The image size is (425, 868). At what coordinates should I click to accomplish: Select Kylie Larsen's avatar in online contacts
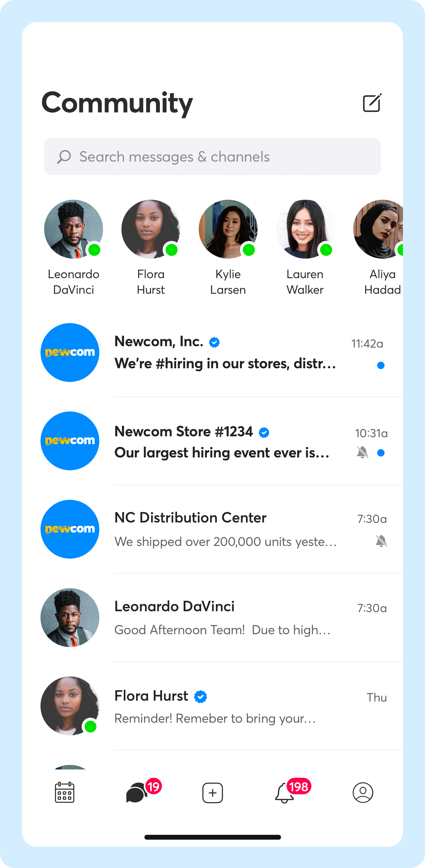tap(228, 229)
